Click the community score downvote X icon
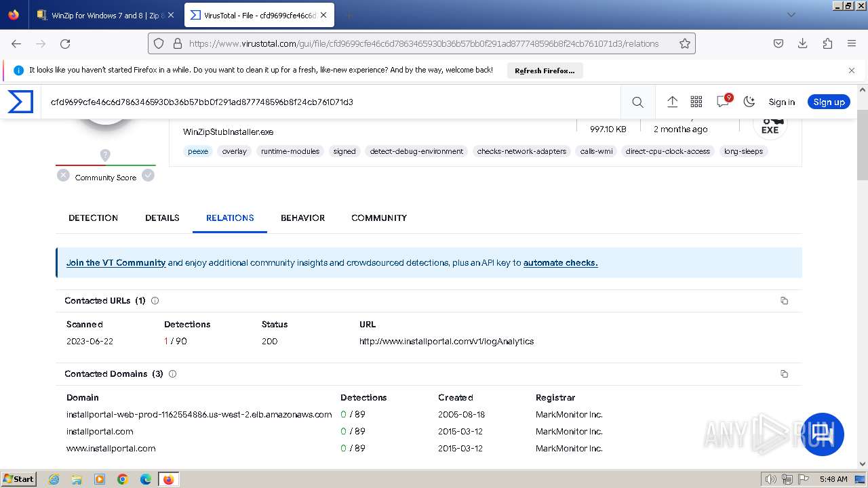Image resolution: width=868 pixels, height=488 pixels. point(63,176)
